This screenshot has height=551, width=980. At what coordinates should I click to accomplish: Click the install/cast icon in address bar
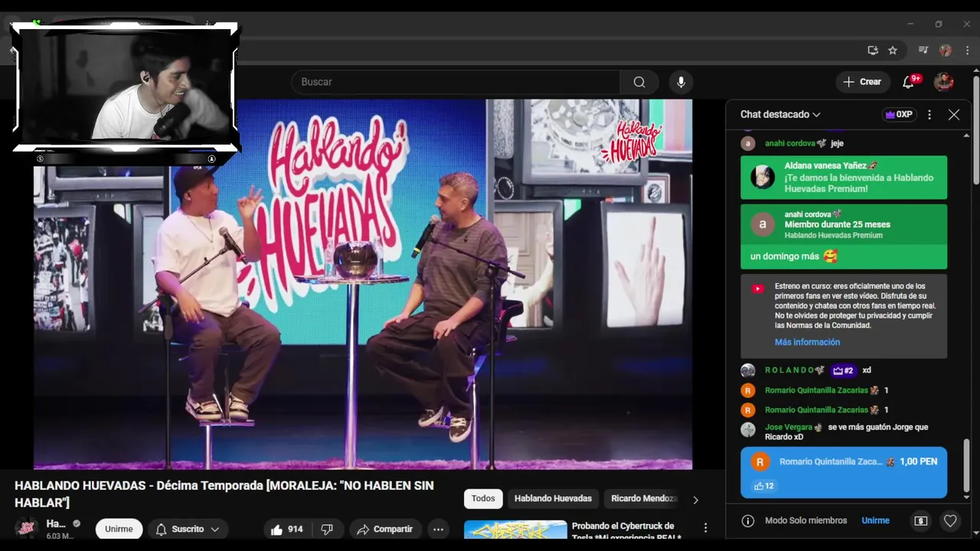coord(873,51)
